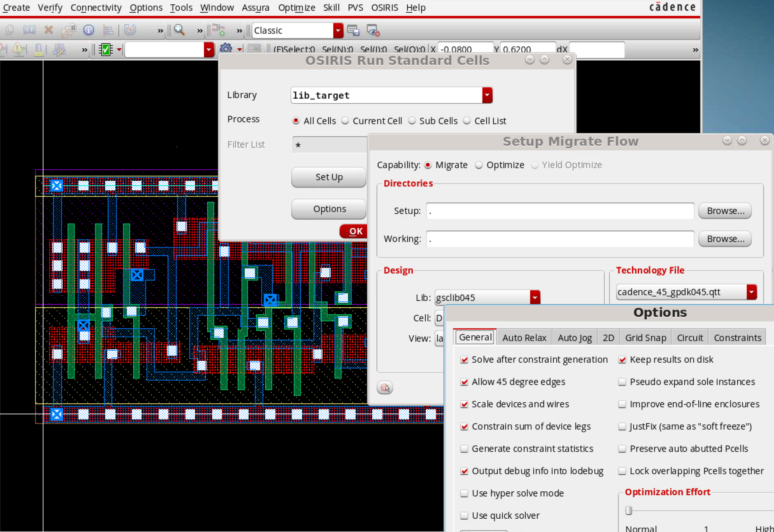Screen dimensions: 774x532
Task: Enable Use hyper solve mode
Action: click(x=464, y=493)
